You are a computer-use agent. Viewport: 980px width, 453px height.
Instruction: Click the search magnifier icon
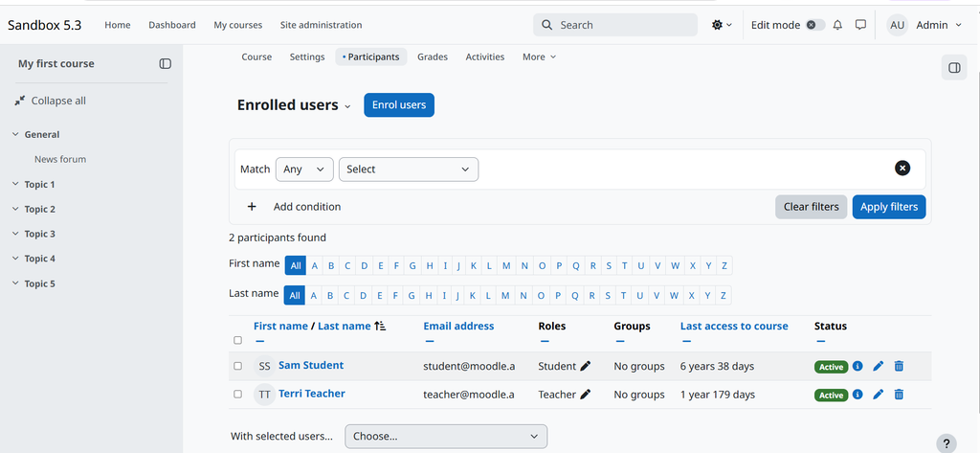546,25
